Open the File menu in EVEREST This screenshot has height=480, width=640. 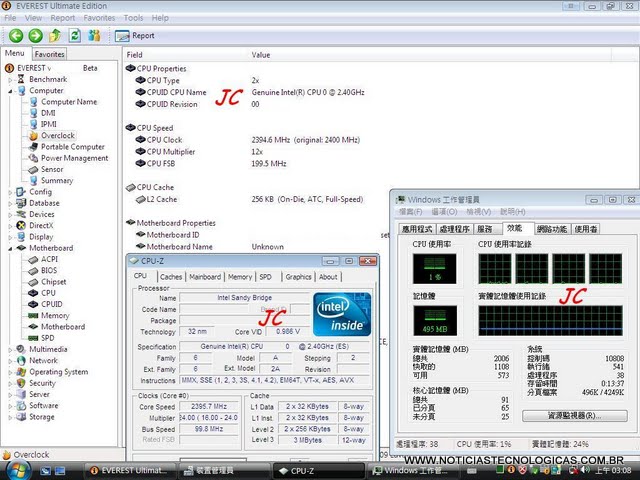(10, 18)
